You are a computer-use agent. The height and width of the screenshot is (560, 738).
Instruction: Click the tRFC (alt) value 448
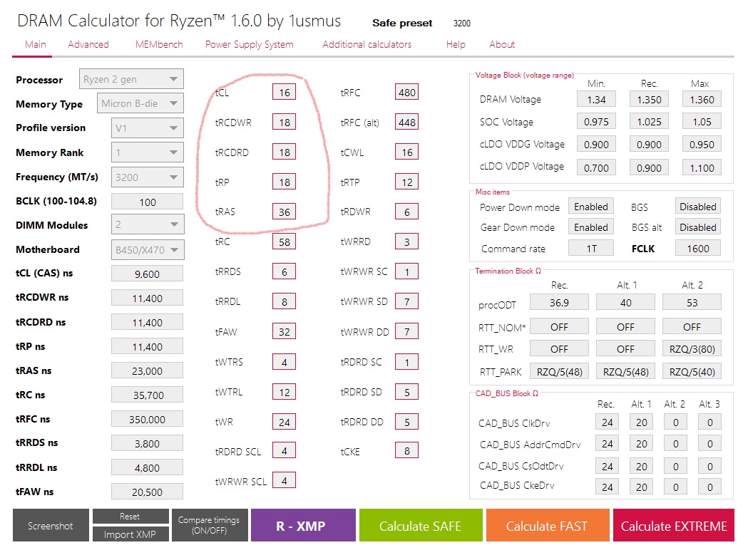406,123
